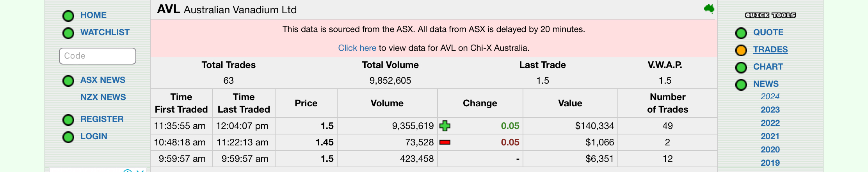Go to the LOGIN page

[x=94, y=136]
